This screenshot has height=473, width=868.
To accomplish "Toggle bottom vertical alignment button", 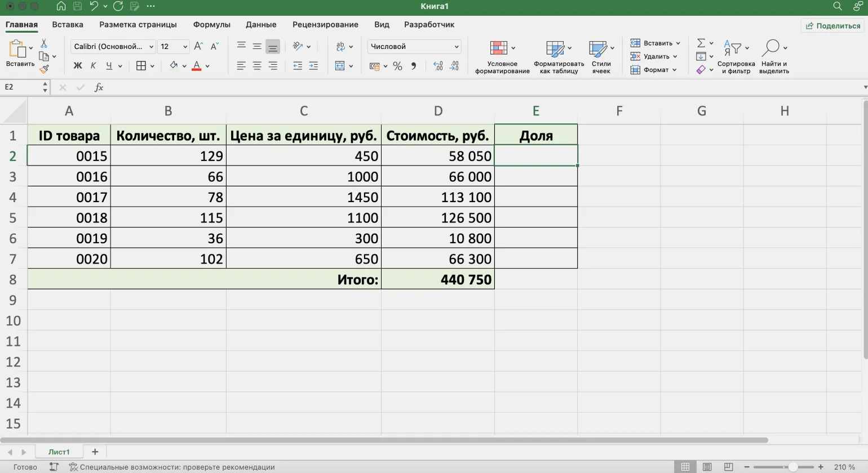I will click(x=273, y=47).
